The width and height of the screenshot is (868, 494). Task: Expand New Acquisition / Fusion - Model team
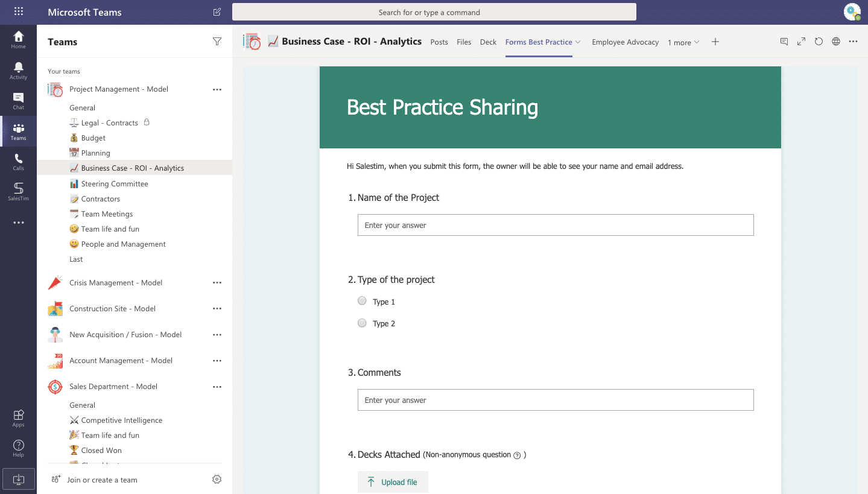pos(125,335)
